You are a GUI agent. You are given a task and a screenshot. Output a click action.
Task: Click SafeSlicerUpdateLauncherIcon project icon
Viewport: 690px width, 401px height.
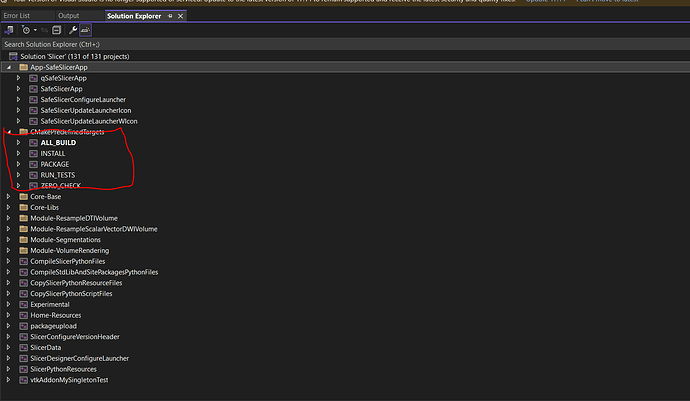click(33, 110)
